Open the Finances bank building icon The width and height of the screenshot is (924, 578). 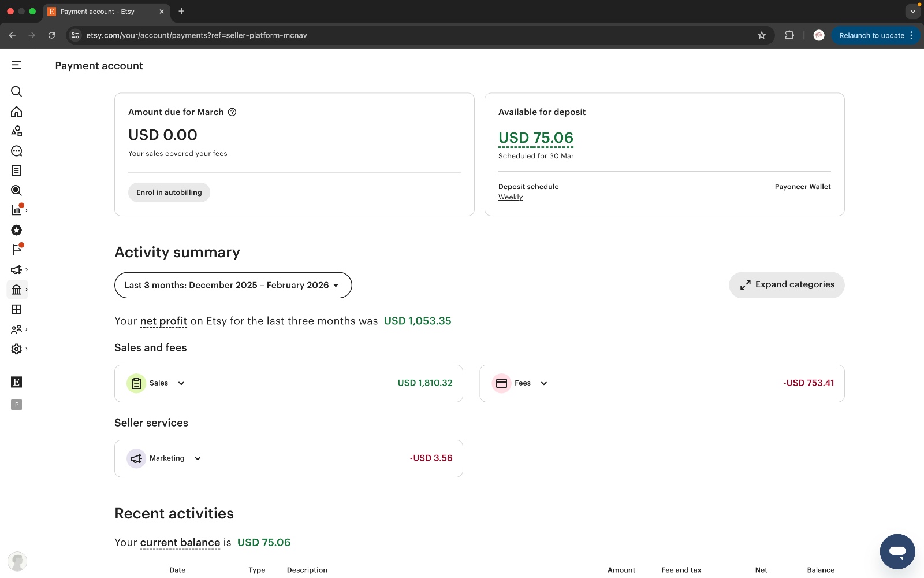click(x=17, y=290)
